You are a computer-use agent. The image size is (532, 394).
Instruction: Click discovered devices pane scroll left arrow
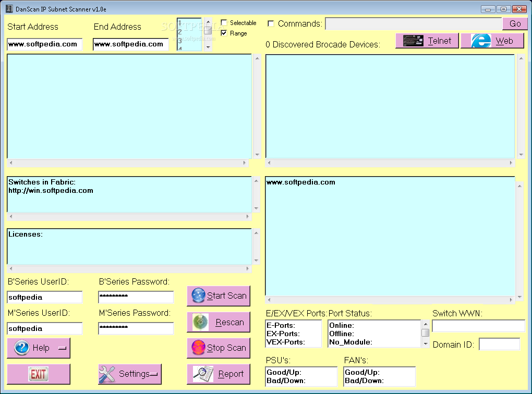[x=269, y=163]
